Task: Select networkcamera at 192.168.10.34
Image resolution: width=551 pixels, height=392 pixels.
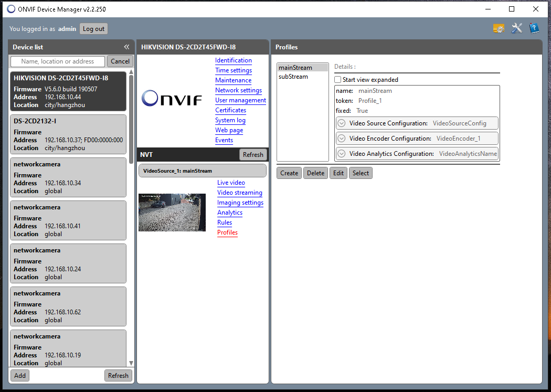Action: tap(68, 177)
